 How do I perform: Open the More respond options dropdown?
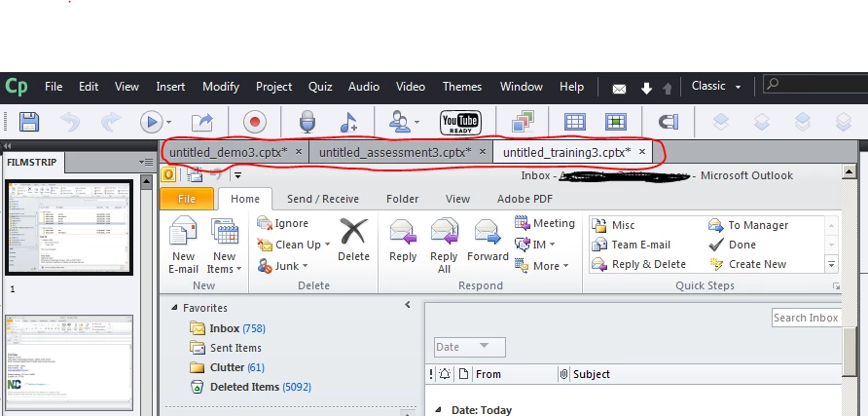(x=565, y=266)
